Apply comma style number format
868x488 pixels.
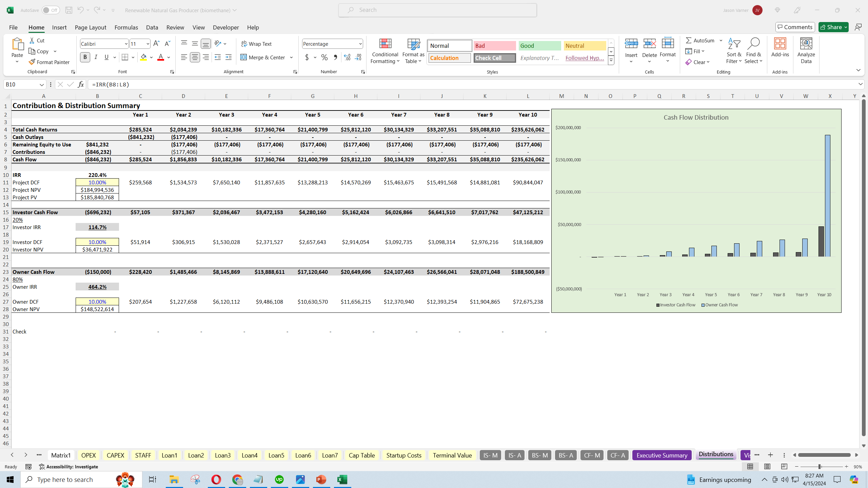tap(335, 57)
